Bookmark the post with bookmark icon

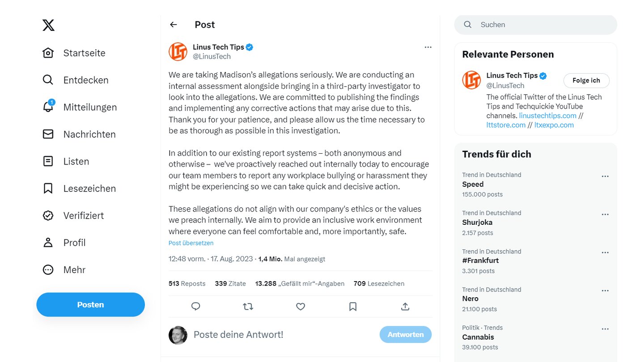click(x=353, y=306)
